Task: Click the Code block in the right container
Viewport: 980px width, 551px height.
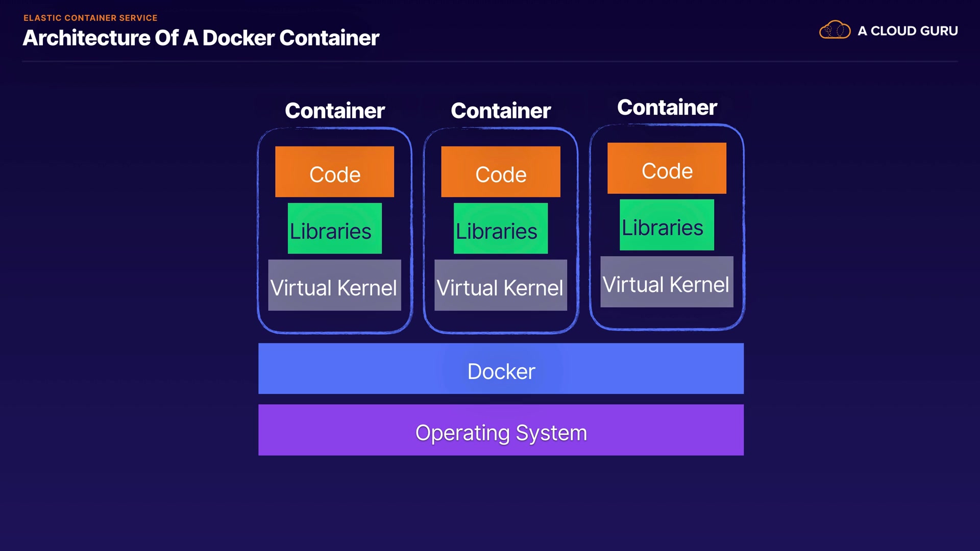Action: tap(667, 168)
